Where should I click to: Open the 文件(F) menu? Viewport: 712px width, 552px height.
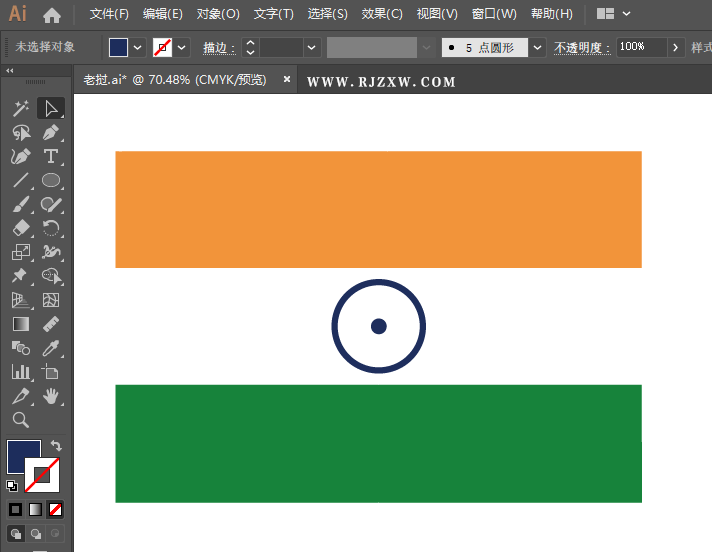[109, 14]
